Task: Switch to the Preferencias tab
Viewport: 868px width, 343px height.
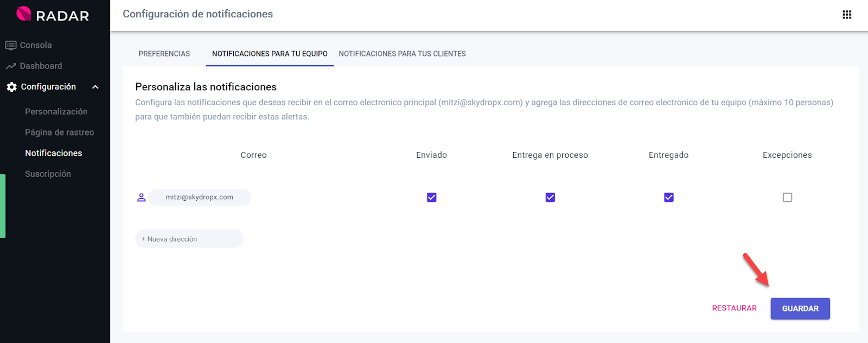Action: 164,54
